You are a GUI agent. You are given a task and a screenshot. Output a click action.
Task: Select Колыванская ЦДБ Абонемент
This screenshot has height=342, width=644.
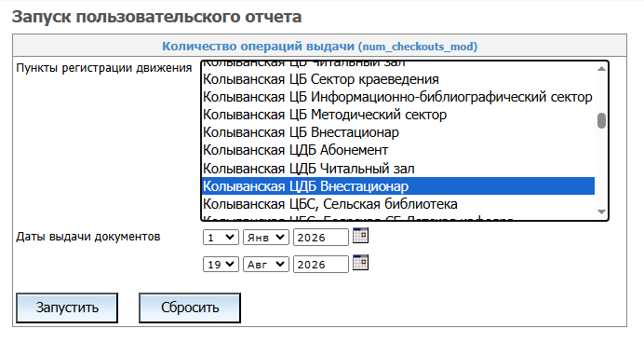(x=398, y=150)
